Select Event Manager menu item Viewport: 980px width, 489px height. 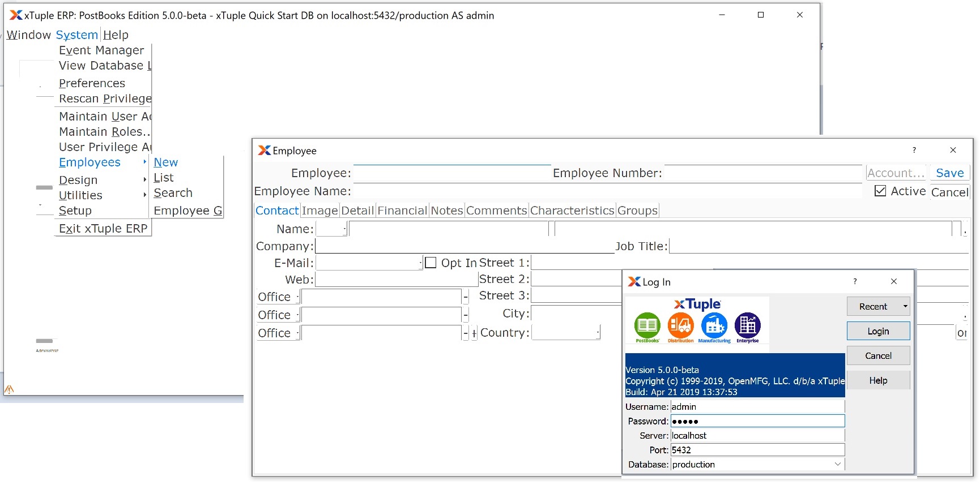[101, 50]
